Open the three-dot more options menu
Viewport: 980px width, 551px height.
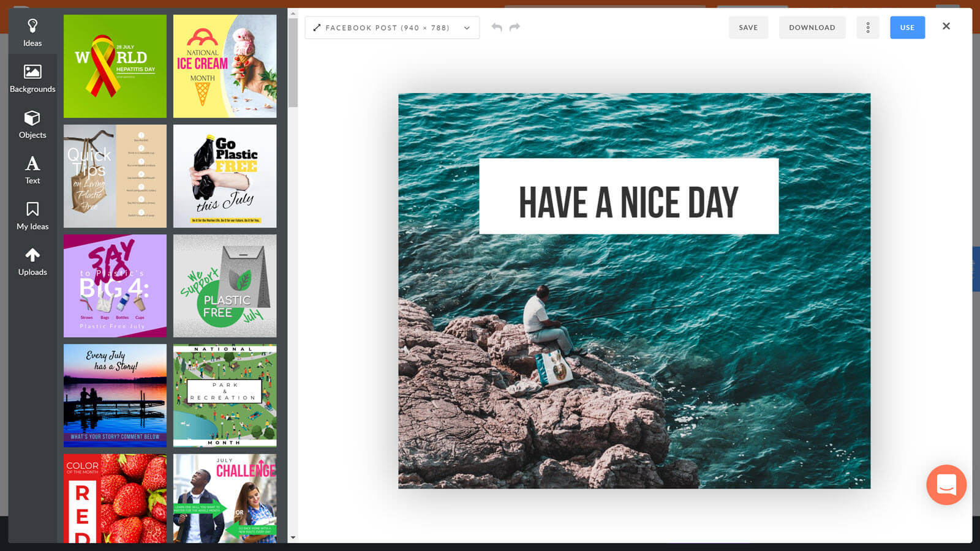pyautogui.click(x=867, y=28)
